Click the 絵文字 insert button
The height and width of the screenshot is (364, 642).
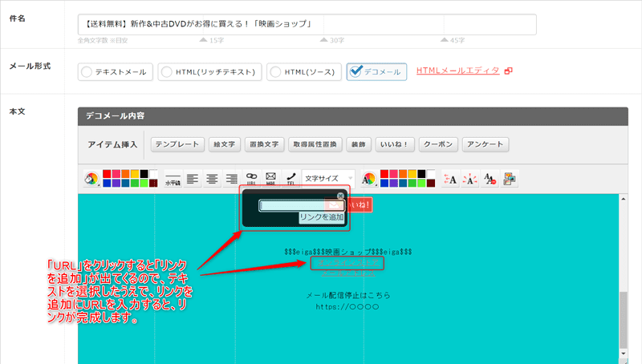pos(225,144)
